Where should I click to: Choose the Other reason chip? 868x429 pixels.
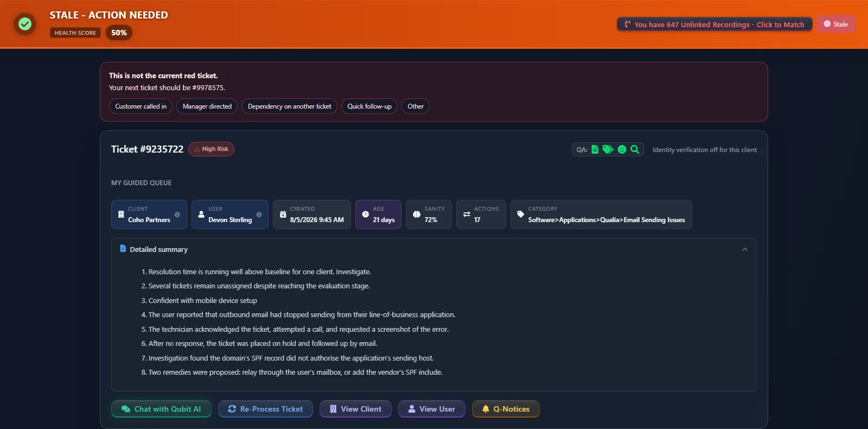[416, 106]
